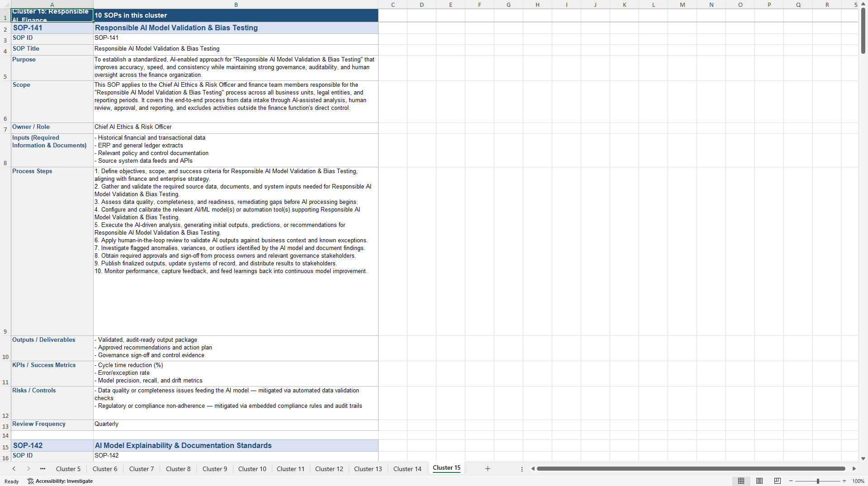Select the Risks / Controls label cell
This screenshot has height=486, width=868.
coord(52,403)
